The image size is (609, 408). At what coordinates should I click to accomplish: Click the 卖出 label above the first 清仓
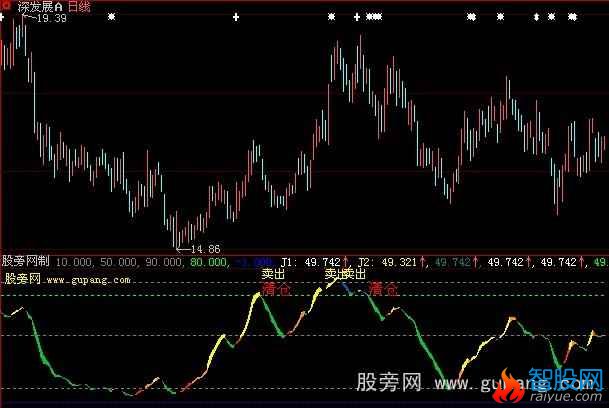(x=273, y=274)
